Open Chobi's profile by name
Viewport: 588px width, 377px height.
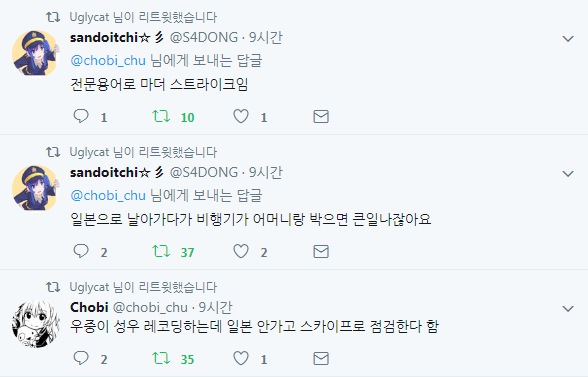[x=89, y=307]
